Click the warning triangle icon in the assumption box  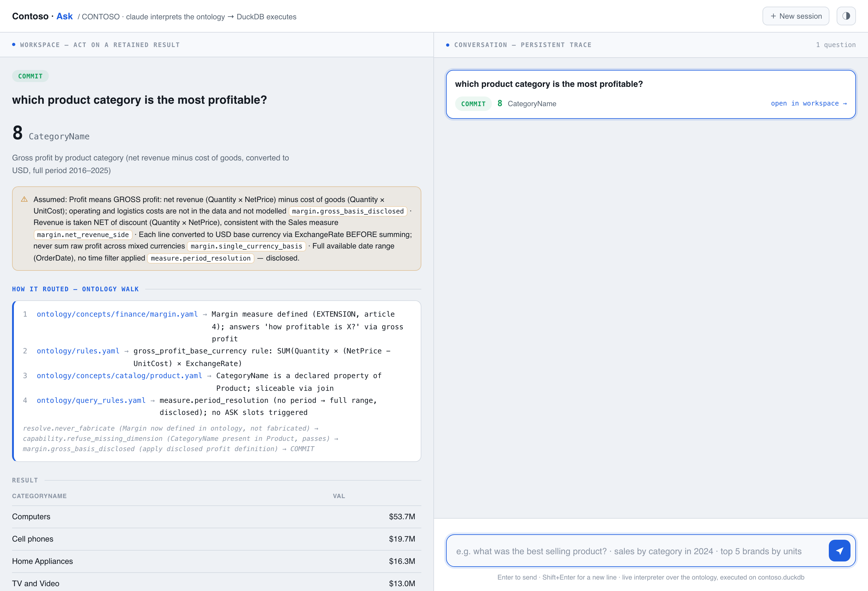(24, 199)
